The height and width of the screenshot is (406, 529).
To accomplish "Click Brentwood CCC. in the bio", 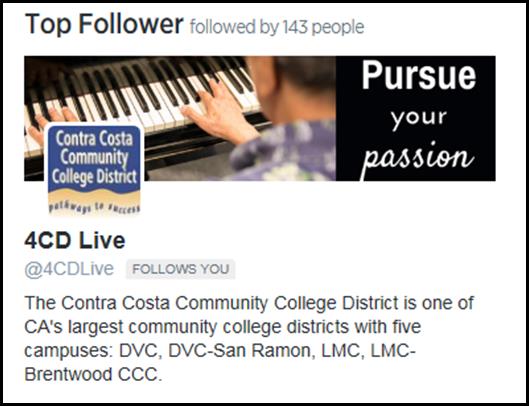I will click(x=93, y=375).
